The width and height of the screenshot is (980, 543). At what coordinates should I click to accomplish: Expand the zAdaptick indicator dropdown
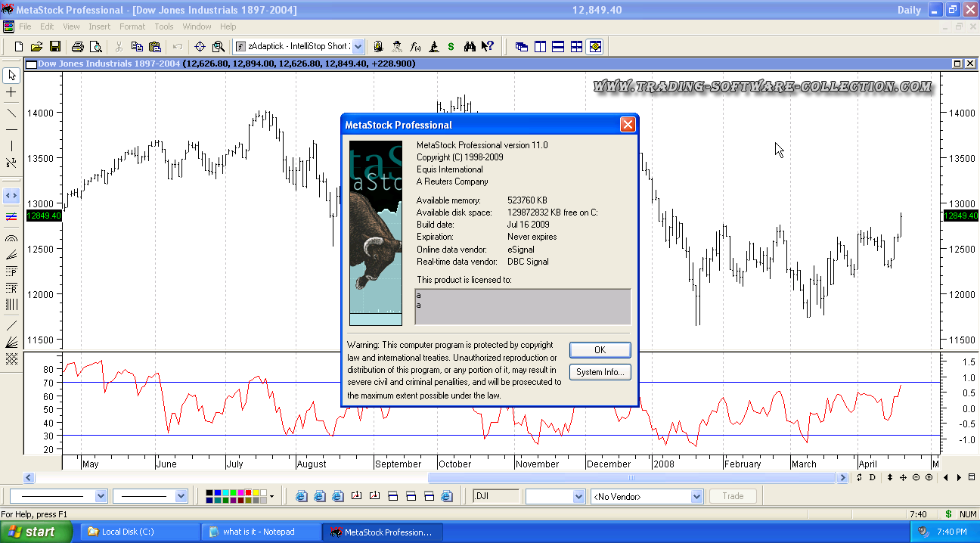pyautogui.click(x=358, y=46)
